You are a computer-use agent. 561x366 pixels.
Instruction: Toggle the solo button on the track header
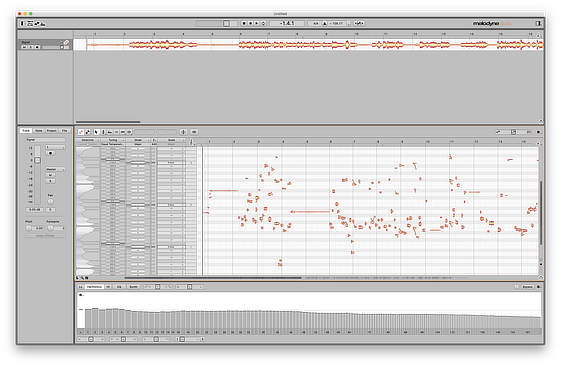coord(30,47)
